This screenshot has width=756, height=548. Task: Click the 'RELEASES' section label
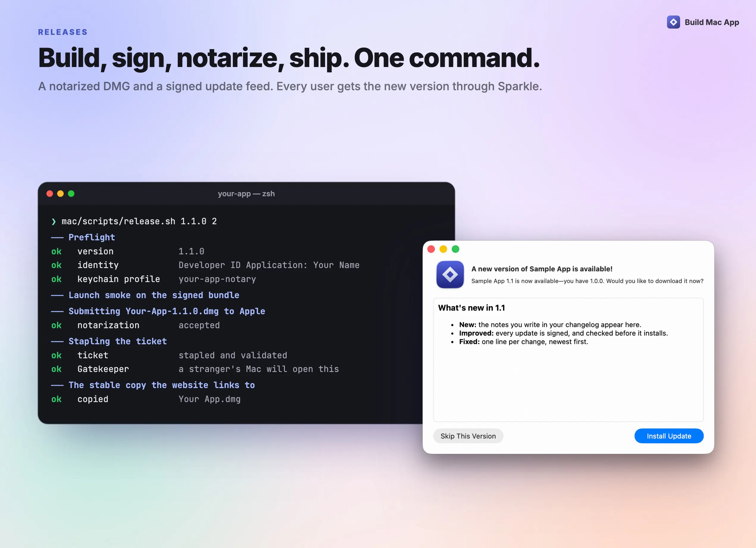tap(63, 32)
